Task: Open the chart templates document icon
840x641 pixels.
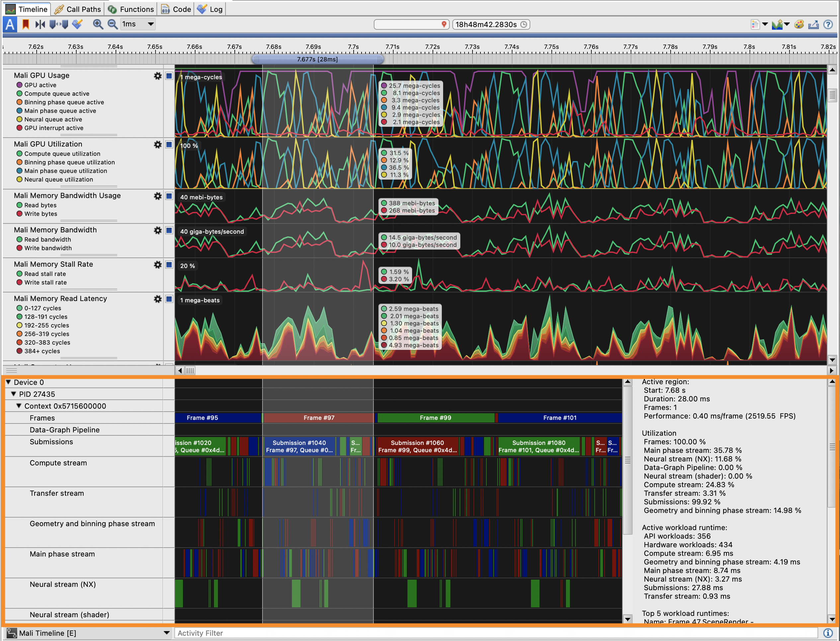Action: [755, 25]
